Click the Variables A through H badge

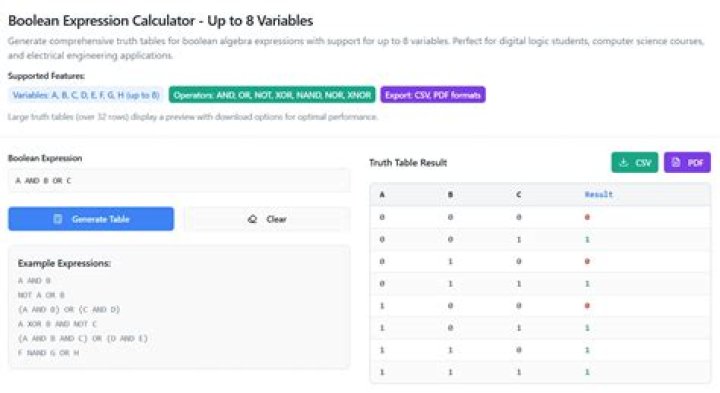[x=86, y=95]
